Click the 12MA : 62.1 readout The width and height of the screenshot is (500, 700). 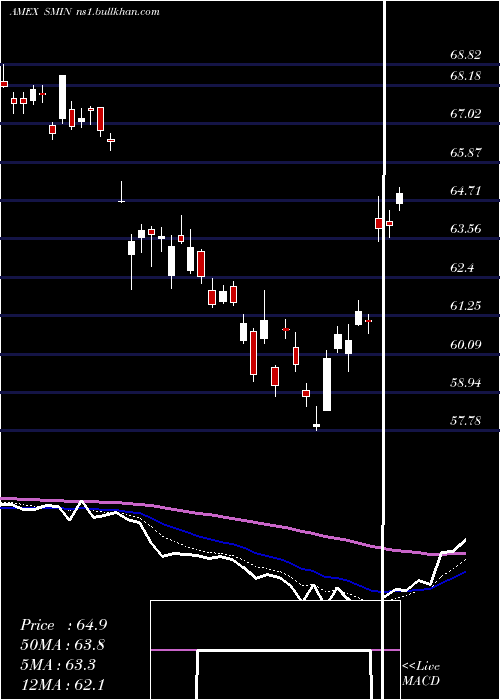pyautogui.click(x=63, y=684)
